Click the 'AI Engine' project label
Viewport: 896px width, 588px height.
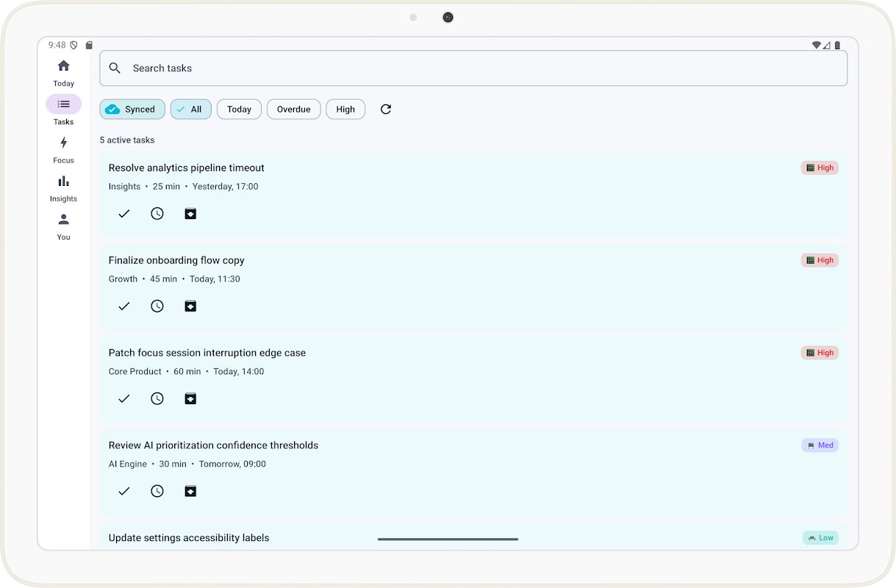point(128,465)
